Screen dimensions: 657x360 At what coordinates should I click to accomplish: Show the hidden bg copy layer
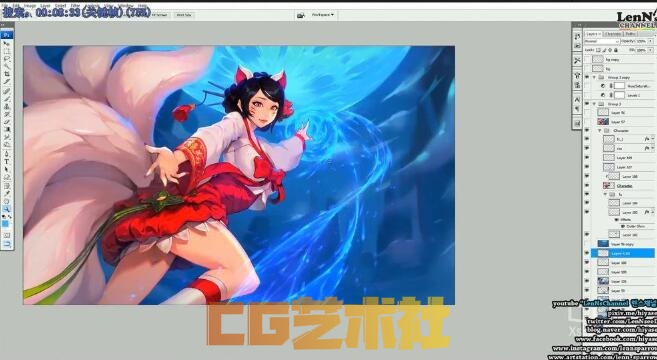[587, 60]
